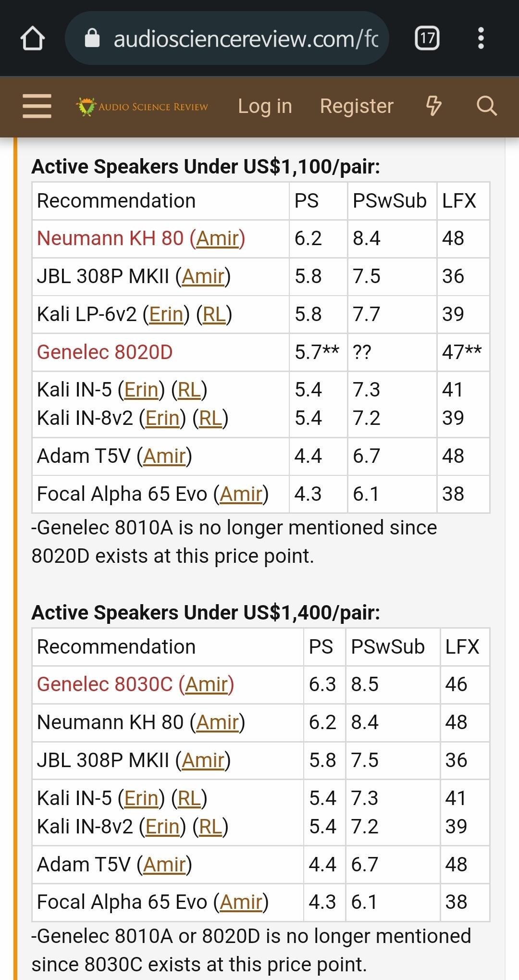This screenshot has width=519, height=980.
Task: Open Erin's Kali LP-6v2 review link
Action: pyautogui.click(x=166, y=314)
